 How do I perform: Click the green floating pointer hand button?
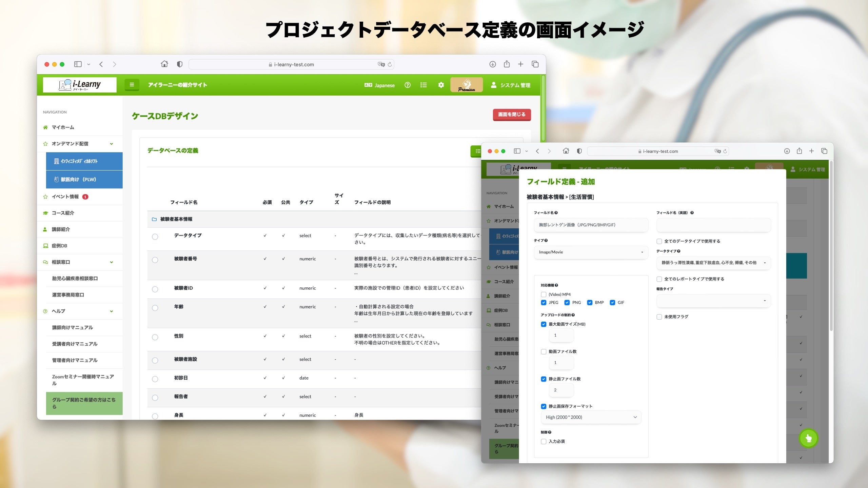point(808,438)
